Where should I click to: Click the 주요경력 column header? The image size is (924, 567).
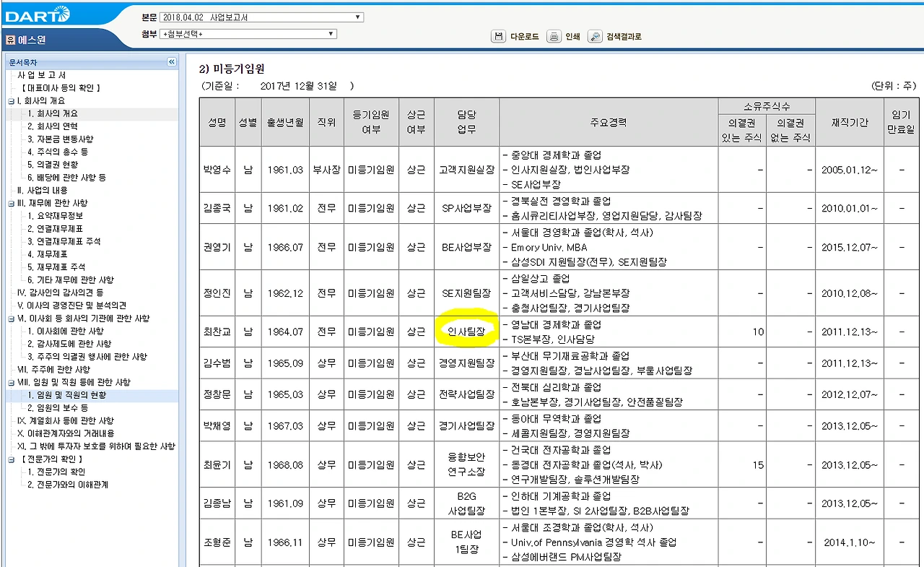point(609,123)
